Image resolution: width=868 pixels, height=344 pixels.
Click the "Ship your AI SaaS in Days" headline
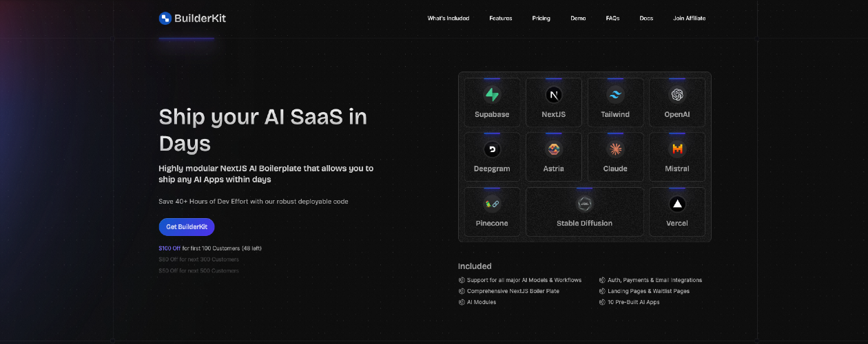tap(262, 130)
